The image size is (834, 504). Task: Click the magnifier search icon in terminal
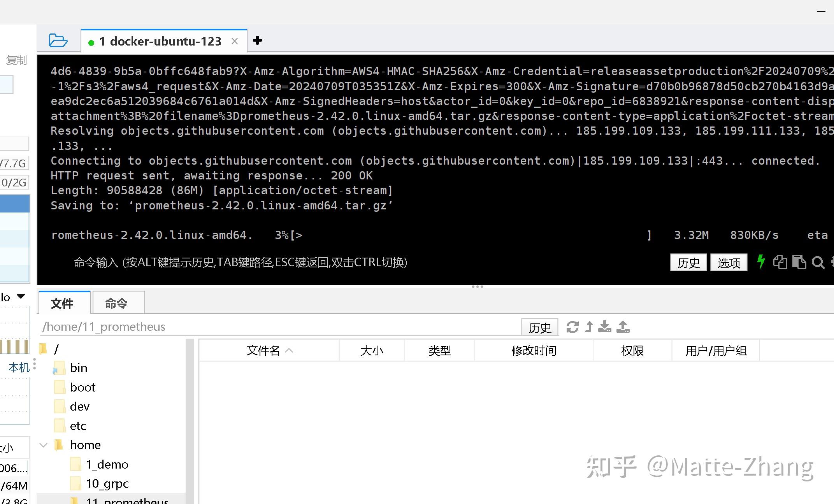click(818, 263)
